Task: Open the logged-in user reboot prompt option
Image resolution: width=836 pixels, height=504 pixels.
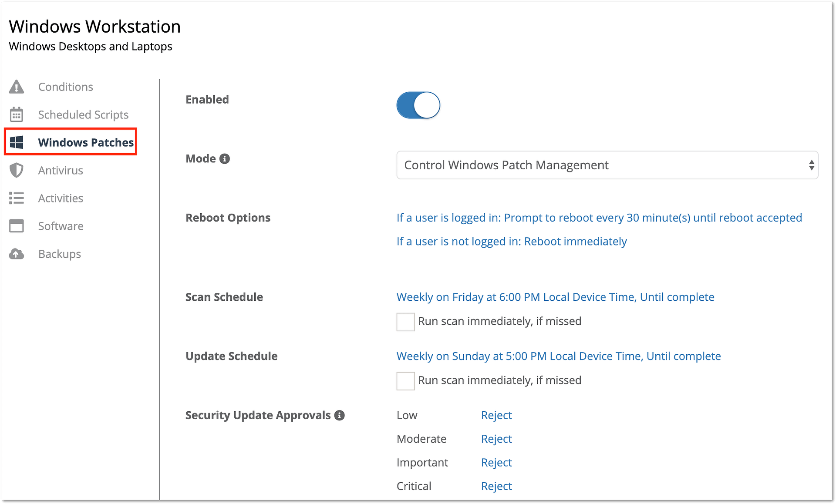Action: pos(599,218)
